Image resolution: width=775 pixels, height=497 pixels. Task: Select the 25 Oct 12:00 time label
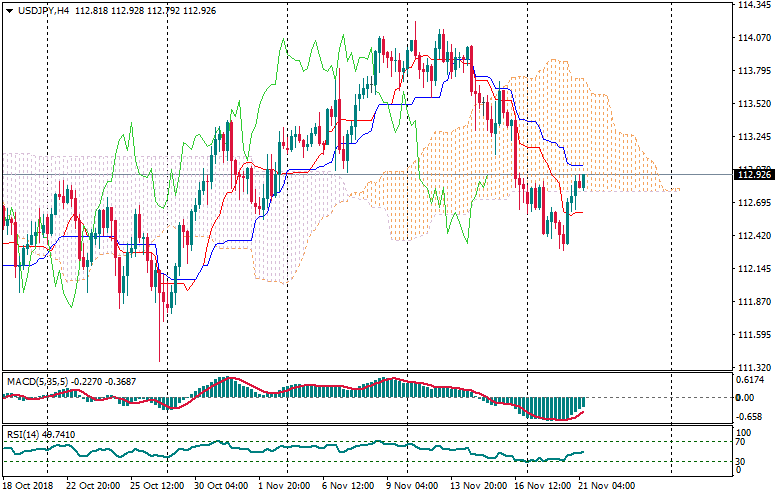tap(153, 486)
